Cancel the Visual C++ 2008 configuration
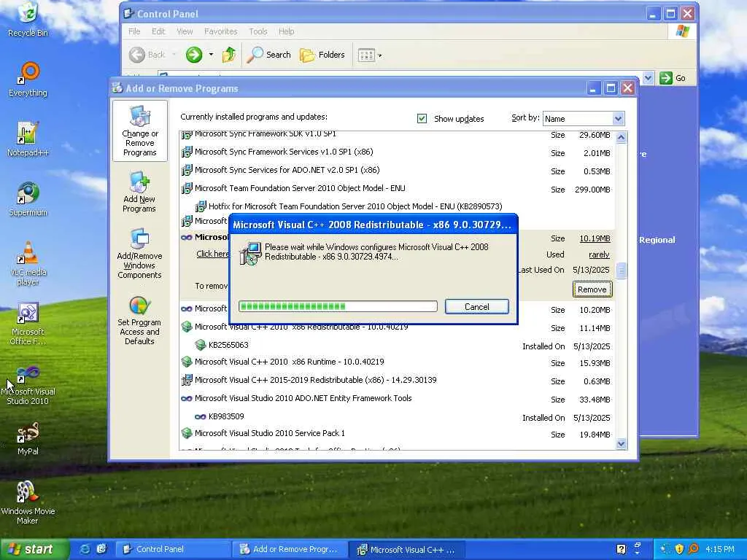This screenshot has height=560, width=747. pos(477,307)
